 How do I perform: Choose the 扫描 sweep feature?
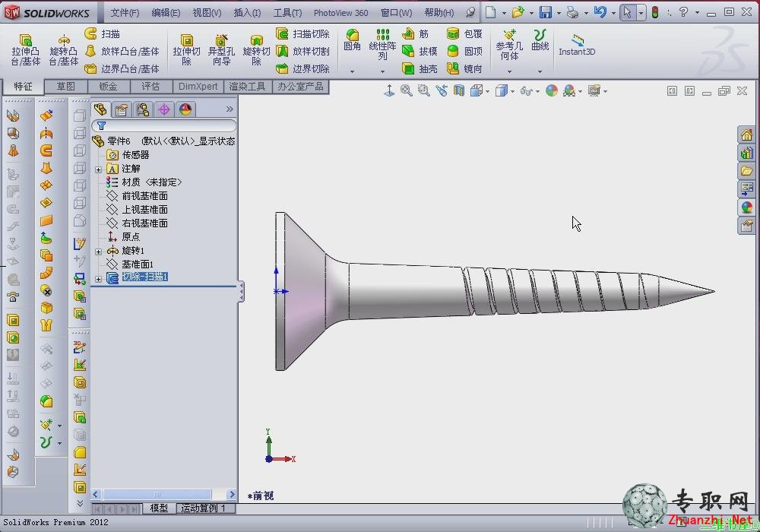pos(103,33)
